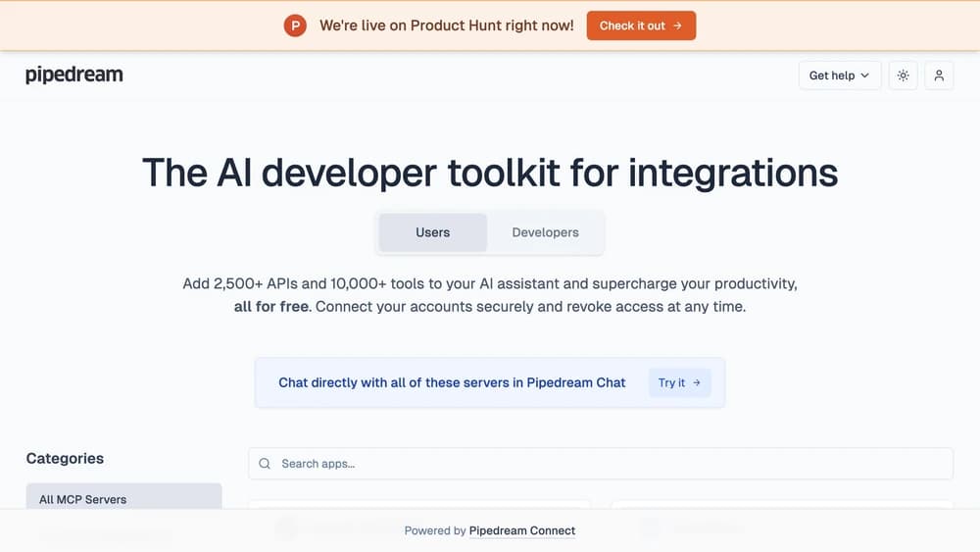Select All MCP Servers category
Viewport: 980px width, 552px height.
(x=123, y=498)
